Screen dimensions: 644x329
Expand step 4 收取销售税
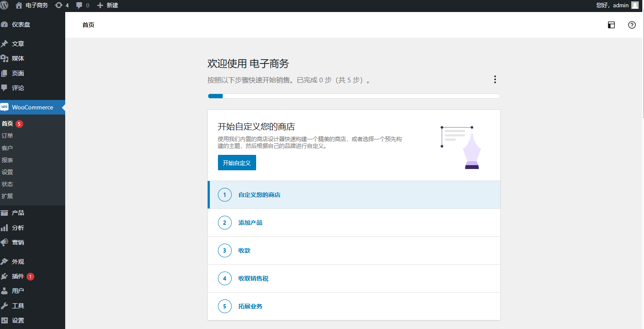coord(354,278)
